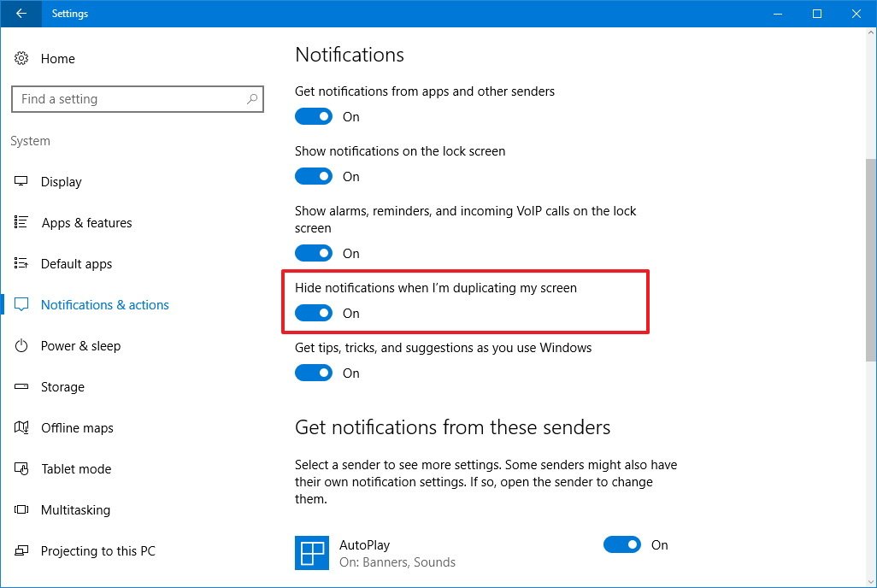Click the Storage drive icon

coord(21,387)
